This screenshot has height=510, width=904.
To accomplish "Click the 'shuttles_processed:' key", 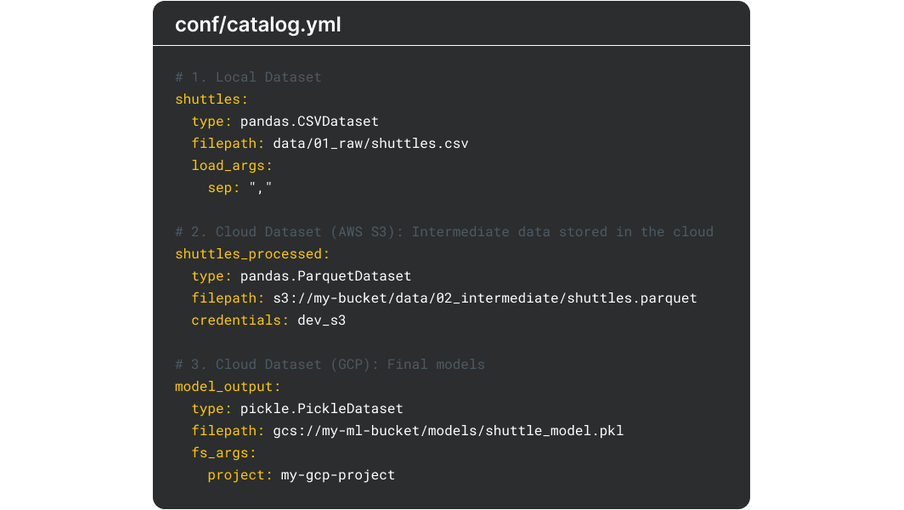I will 252,254.
